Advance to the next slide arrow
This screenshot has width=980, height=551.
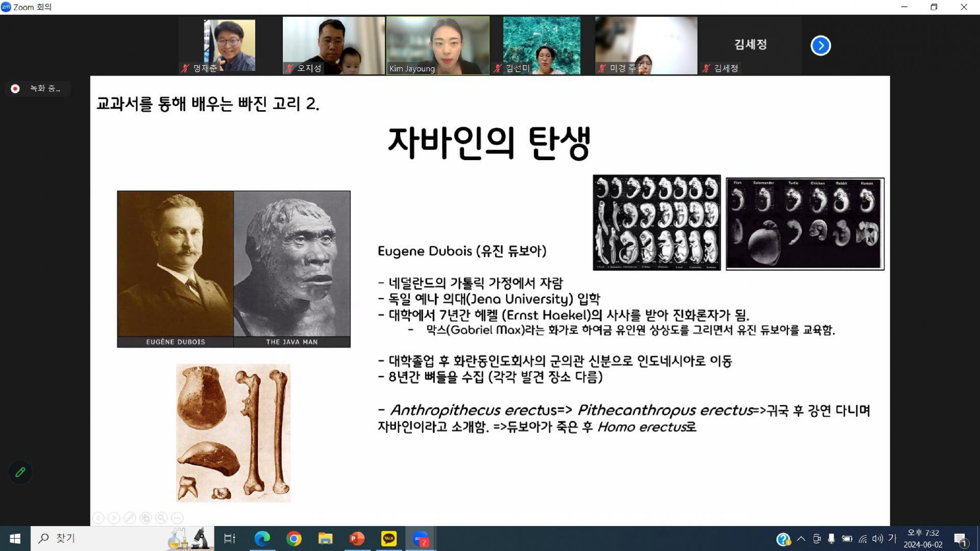pos(114,518)
